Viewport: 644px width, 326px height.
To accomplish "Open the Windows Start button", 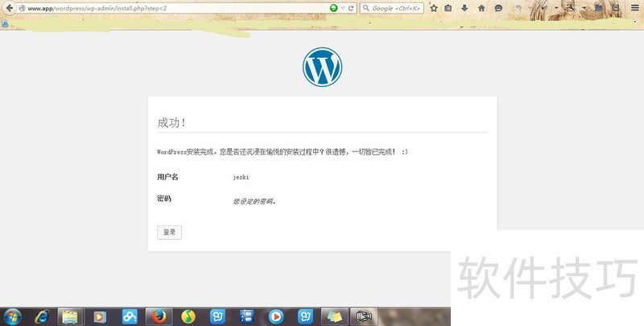I will click(12, 316).
